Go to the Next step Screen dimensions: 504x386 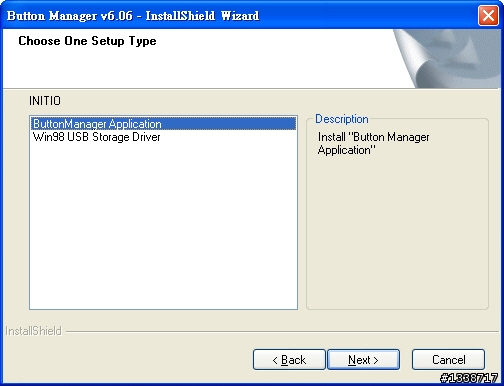click(363, 360)
